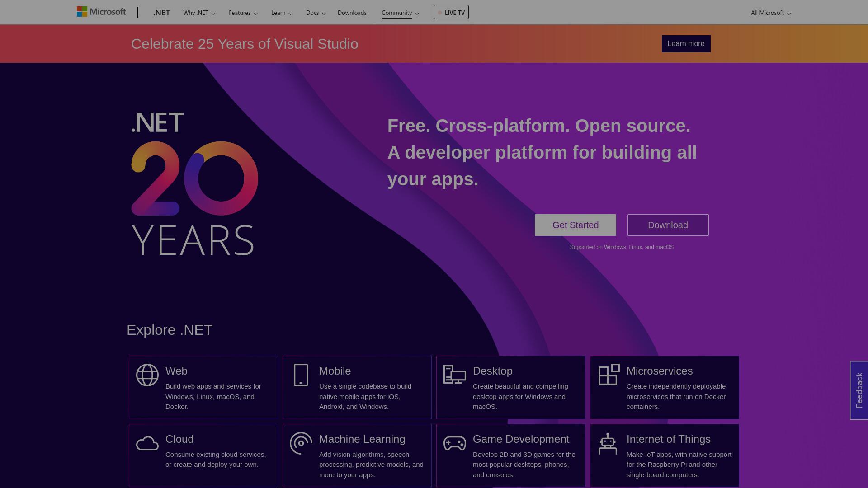868x488 pixels.
Task: Click the Internet of Things robot icon
Action: (608, 444)
